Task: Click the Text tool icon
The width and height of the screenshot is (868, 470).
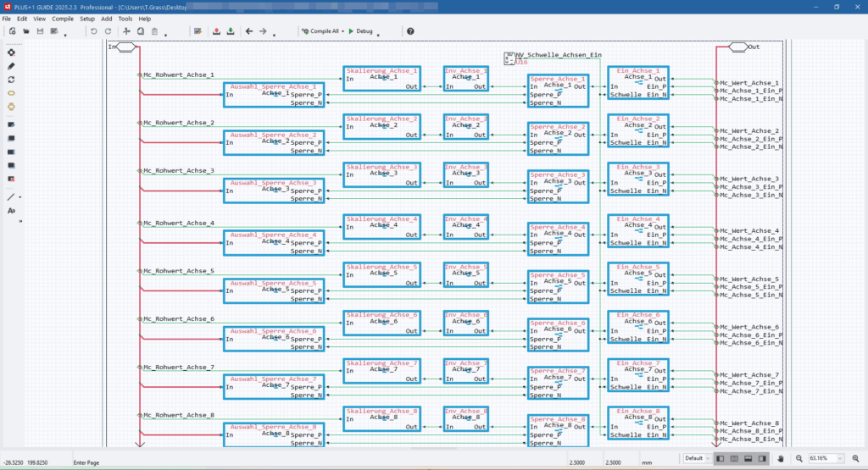Action: (x=12, y=210)
